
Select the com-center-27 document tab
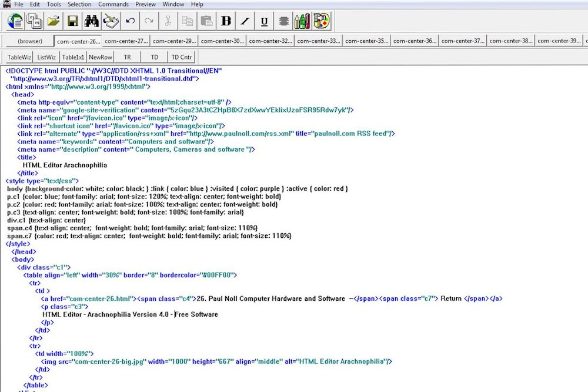click(126, 41)
